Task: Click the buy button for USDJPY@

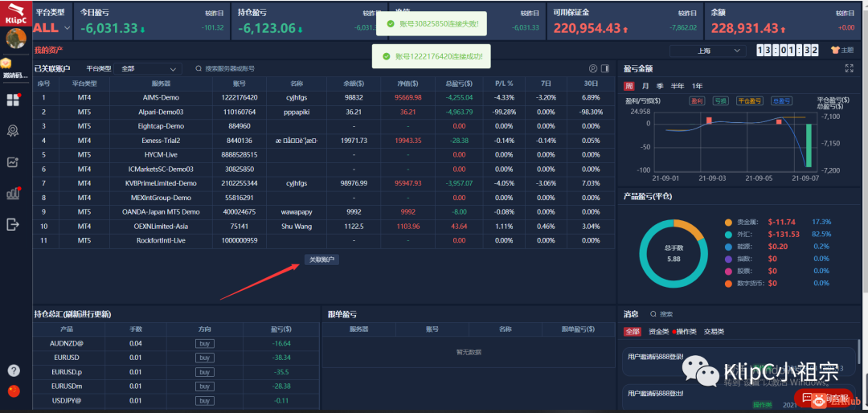Action: pyautogui.click(x=204, y=401)
